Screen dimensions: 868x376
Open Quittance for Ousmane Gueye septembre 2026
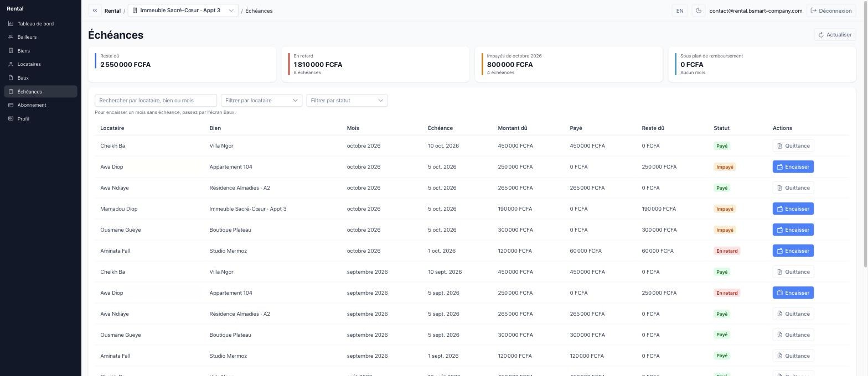click(793, 335)
